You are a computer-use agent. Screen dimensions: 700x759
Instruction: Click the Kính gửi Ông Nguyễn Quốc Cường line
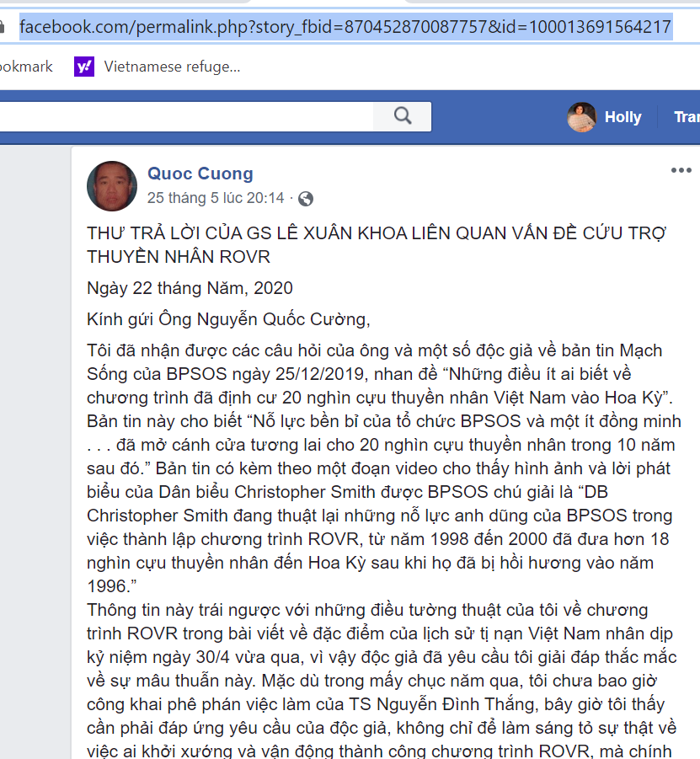228,319
